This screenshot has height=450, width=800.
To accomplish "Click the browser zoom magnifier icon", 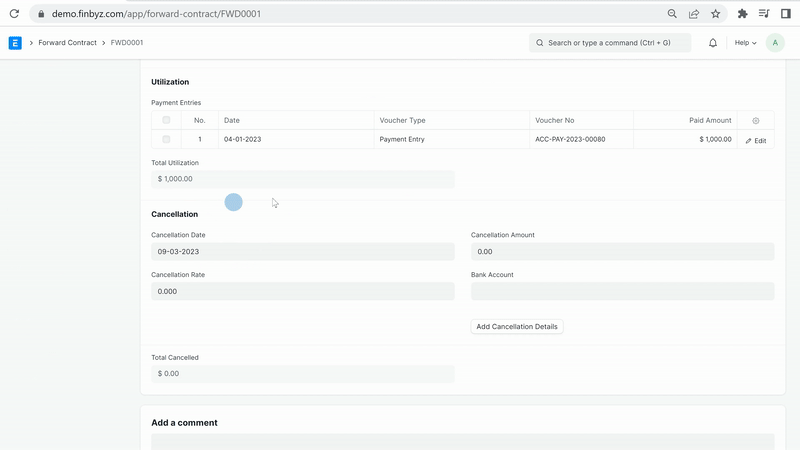I will [672, 14].
